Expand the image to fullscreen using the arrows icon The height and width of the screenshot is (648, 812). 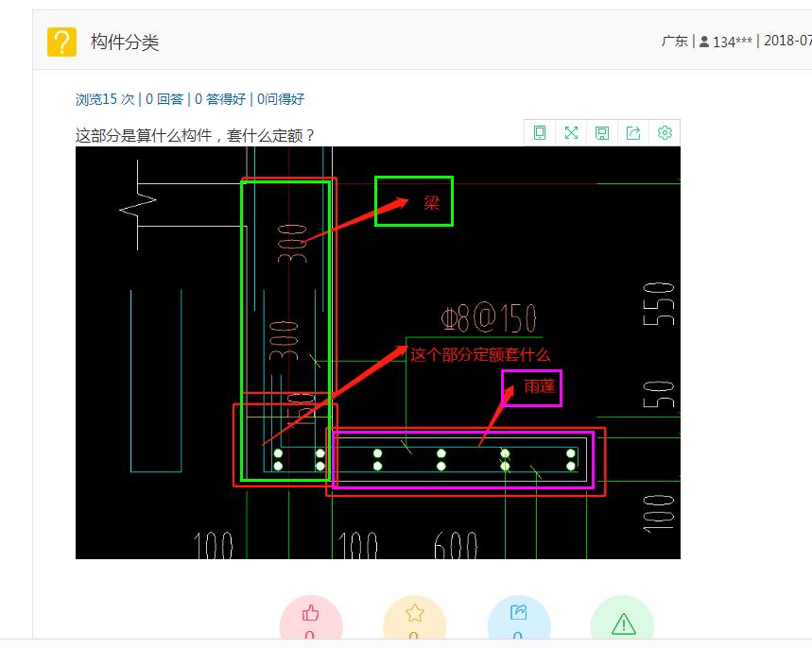click(571, 133)
